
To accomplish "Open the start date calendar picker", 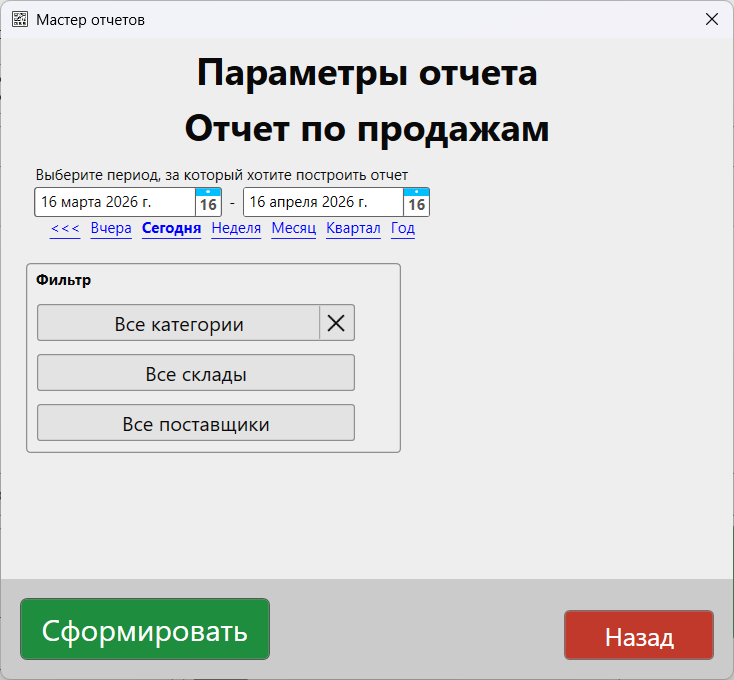I will pyautogui.click(x=208, y=203).
